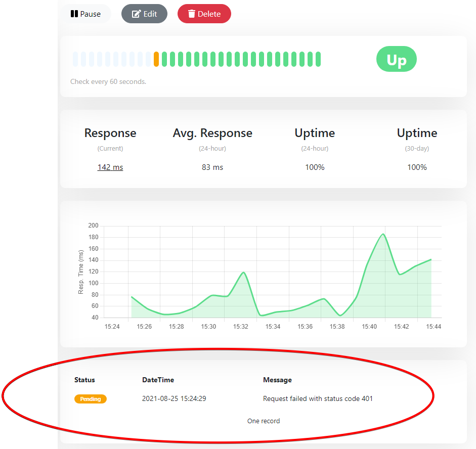Click the Status column header

coord(84,380)
